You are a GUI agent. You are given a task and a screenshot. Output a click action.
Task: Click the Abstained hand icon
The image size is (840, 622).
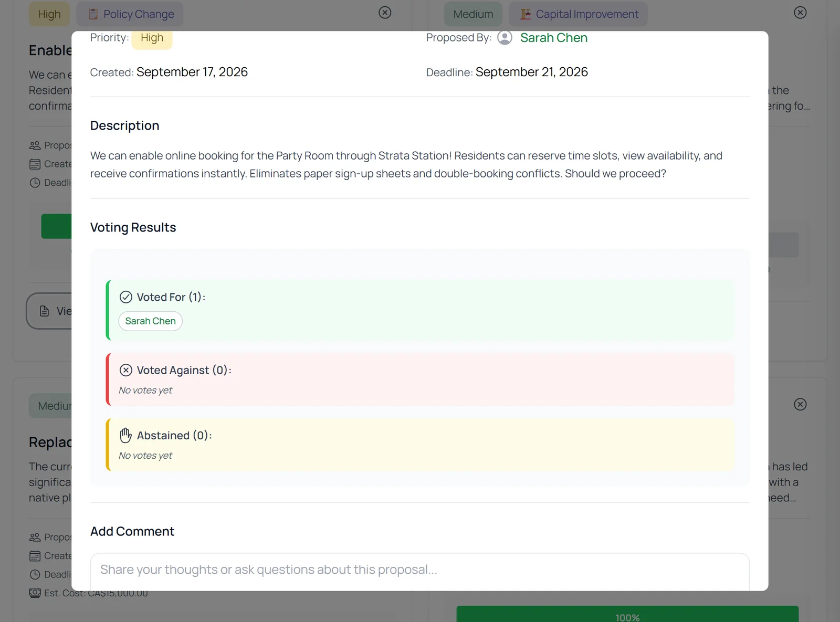126,435
